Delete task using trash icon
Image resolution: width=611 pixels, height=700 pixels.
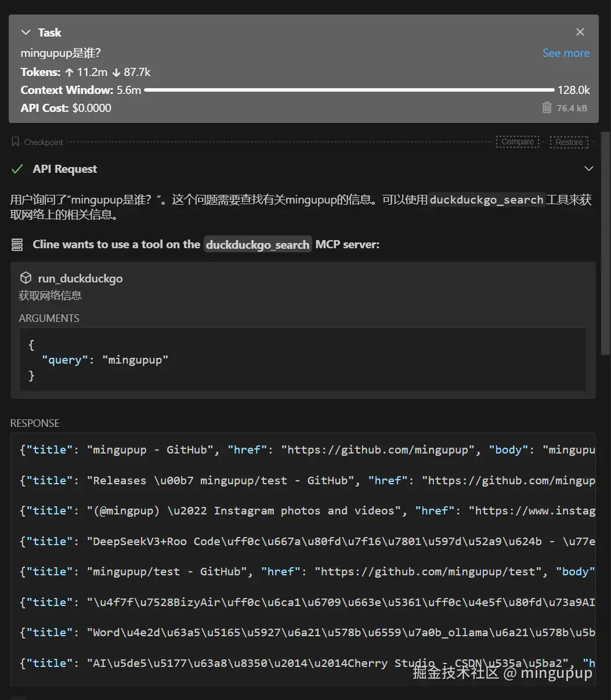[547, 108]
